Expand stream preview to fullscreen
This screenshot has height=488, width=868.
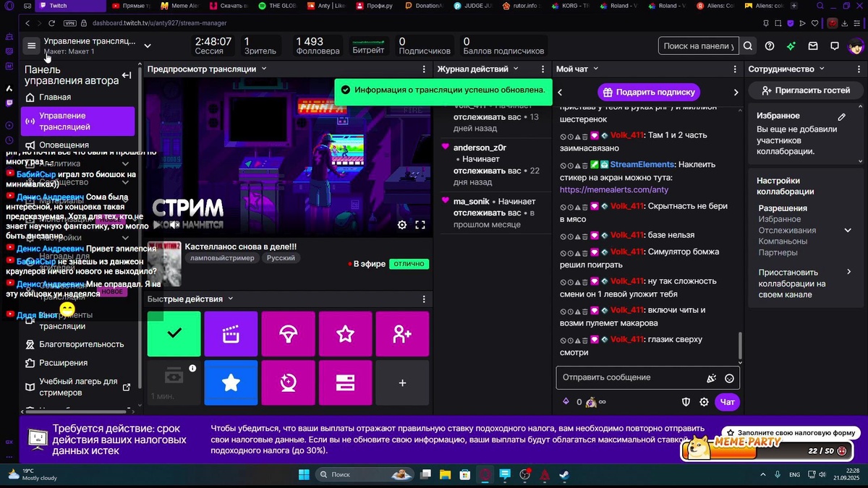pos(420,225)
